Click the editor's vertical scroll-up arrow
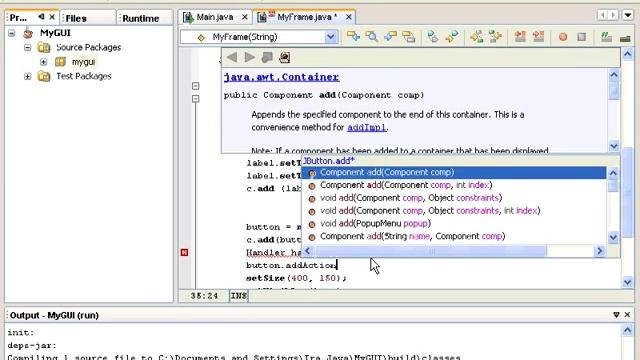This screenshot has width=640, height=360. (628, 54)
